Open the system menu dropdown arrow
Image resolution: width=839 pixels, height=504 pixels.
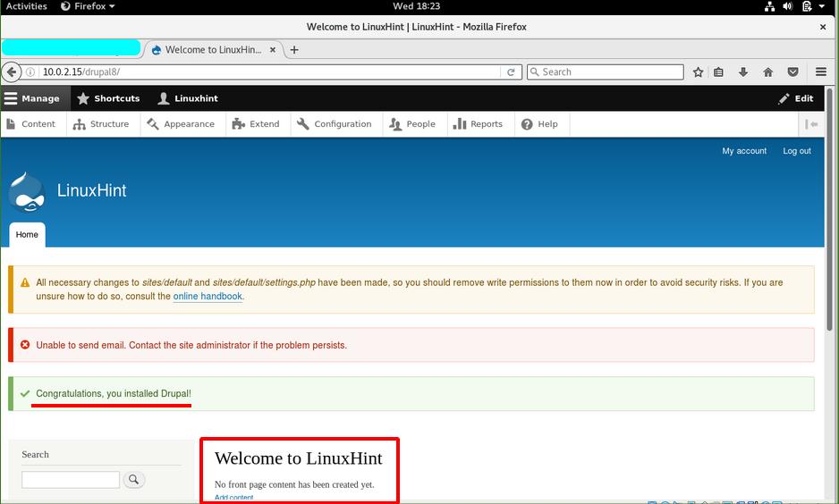[x=822, y=6]
